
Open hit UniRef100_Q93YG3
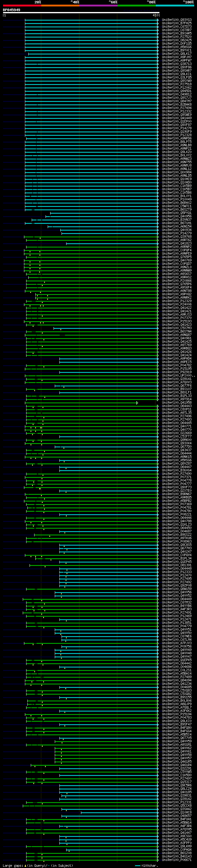[177, 20]
